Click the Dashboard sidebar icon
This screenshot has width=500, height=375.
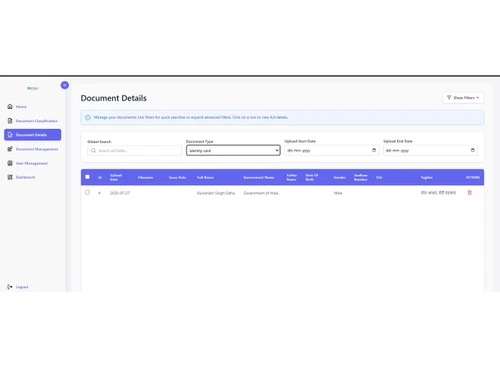tap(10, 177)
